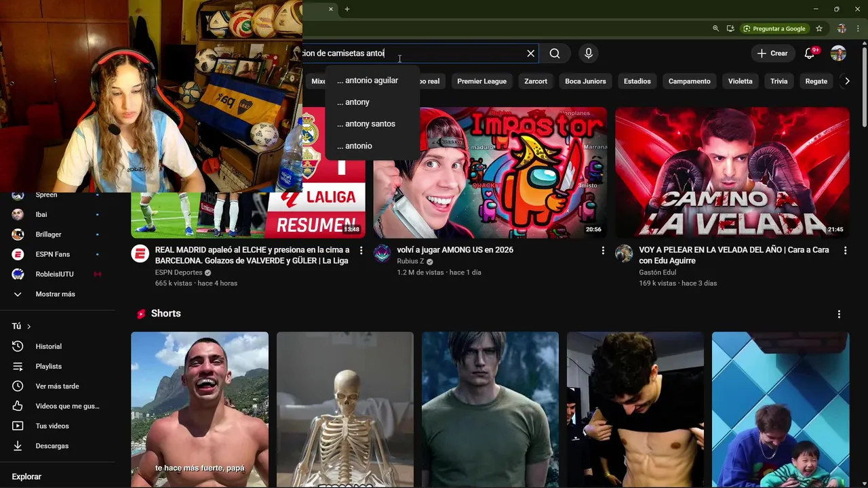This screenshot has width=868, height=488.
Task: Open Ver más tarde in sidebar
Action: coord(57,386)
